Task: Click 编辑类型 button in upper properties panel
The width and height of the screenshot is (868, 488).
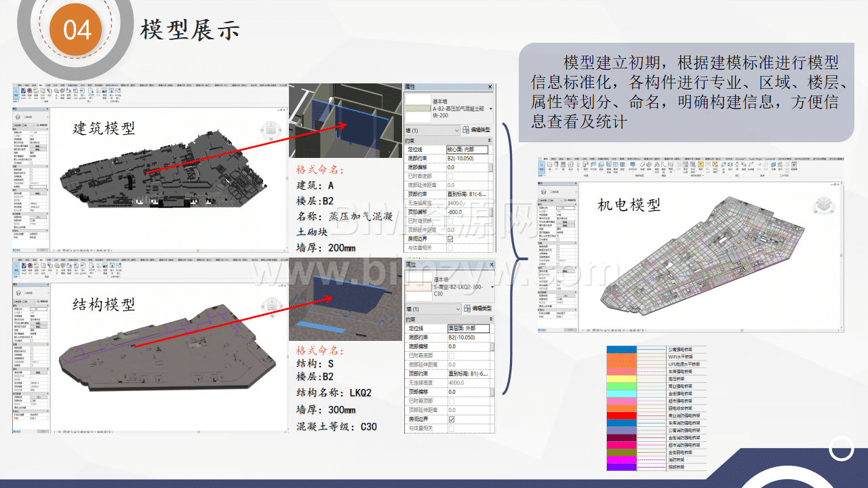Action: (x=477, y=129)
